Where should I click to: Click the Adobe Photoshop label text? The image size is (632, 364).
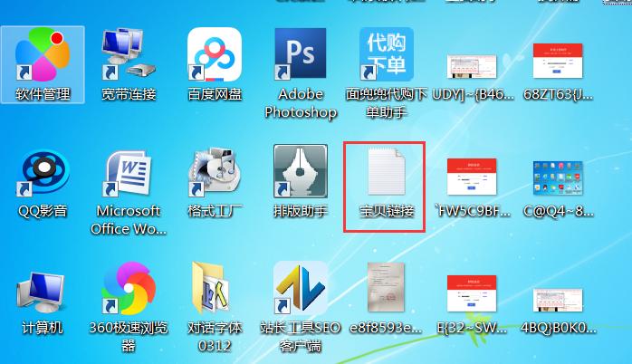[x=301, y=103]
